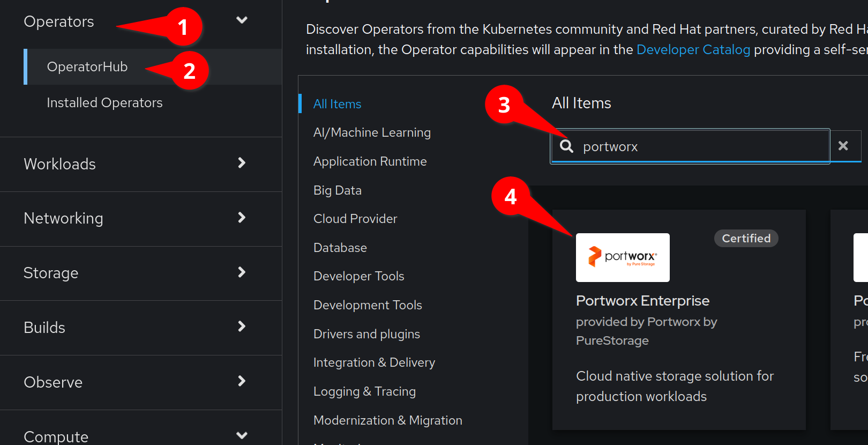Collapse the Compute navigation section
868x445 pixels.
click(242, 435)
